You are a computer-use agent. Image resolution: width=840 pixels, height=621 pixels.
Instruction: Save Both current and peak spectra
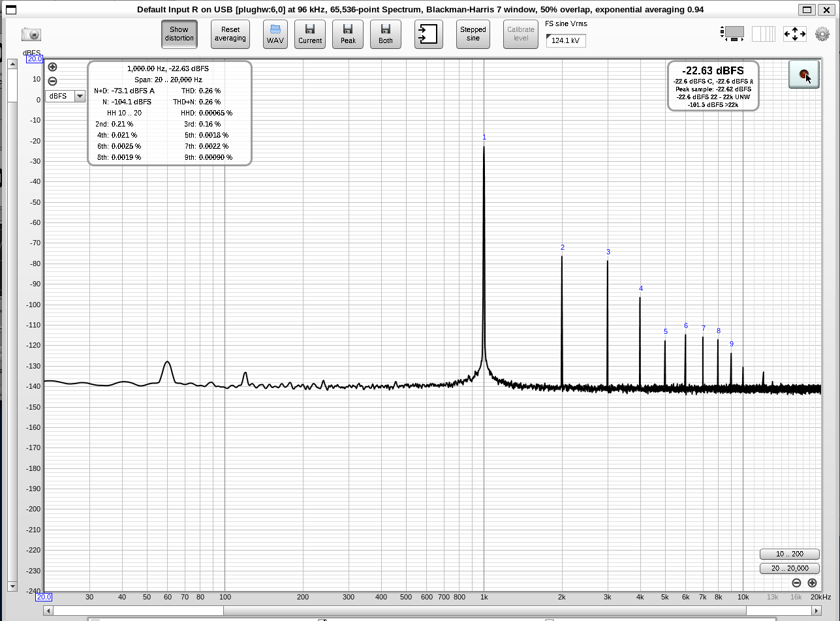tap(386, 34)
